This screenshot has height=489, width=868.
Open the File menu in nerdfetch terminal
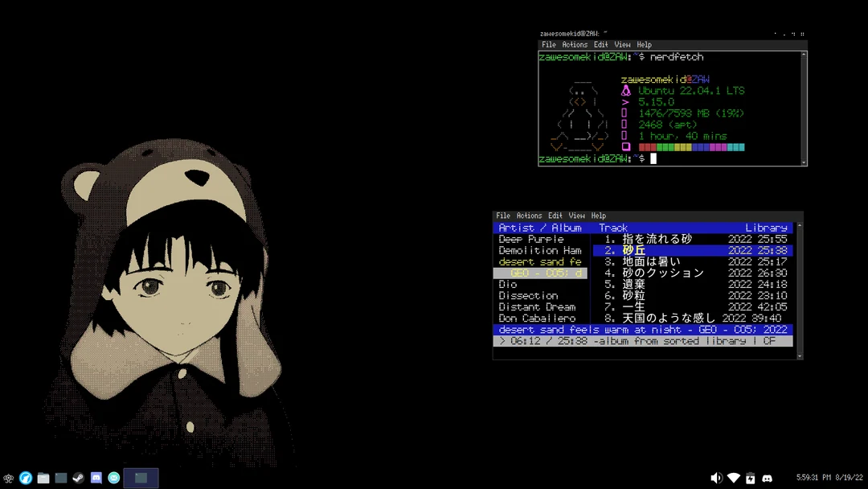tap(548, 45)
